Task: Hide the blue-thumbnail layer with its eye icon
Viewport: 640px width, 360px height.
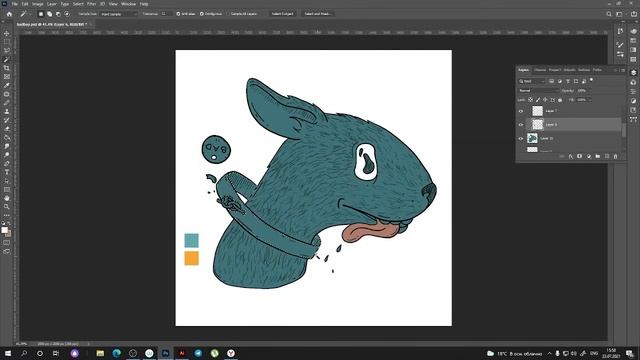Action: (x=521, y=138)
